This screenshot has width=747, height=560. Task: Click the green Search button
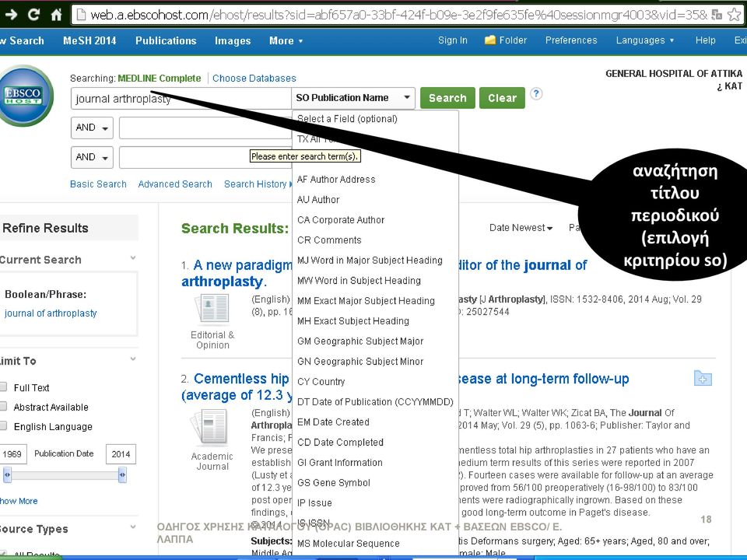(x=447, y=98)
